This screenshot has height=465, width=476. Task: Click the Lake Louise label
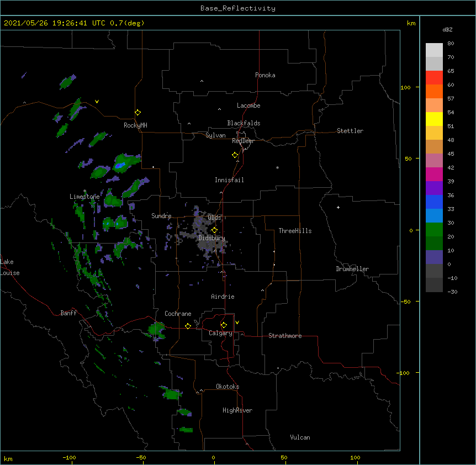10,267
